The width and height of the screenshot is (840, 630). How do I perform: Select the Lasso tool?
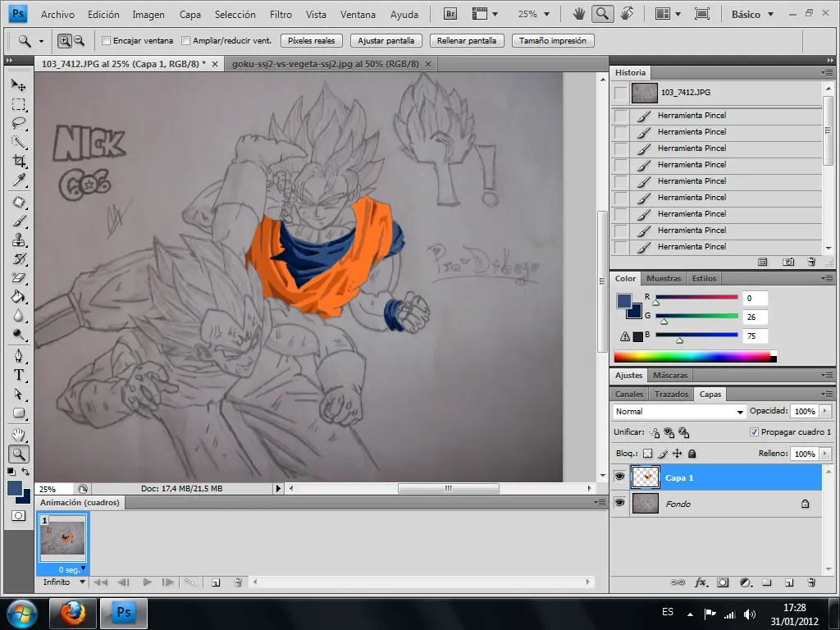18,123
